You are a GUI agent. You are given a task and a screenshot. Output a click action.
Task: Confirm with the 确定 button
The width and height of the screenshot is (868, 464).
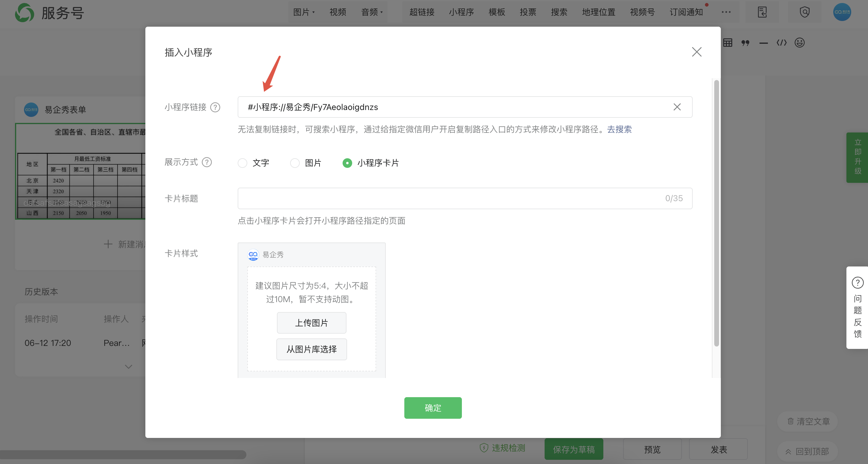pos(433,408)
